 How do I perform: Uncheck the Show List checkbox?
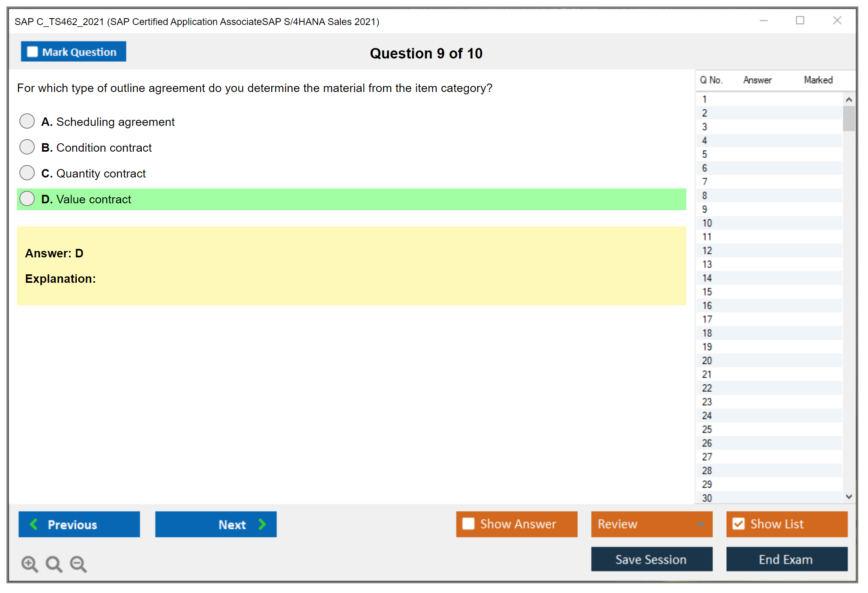[738, 524]
